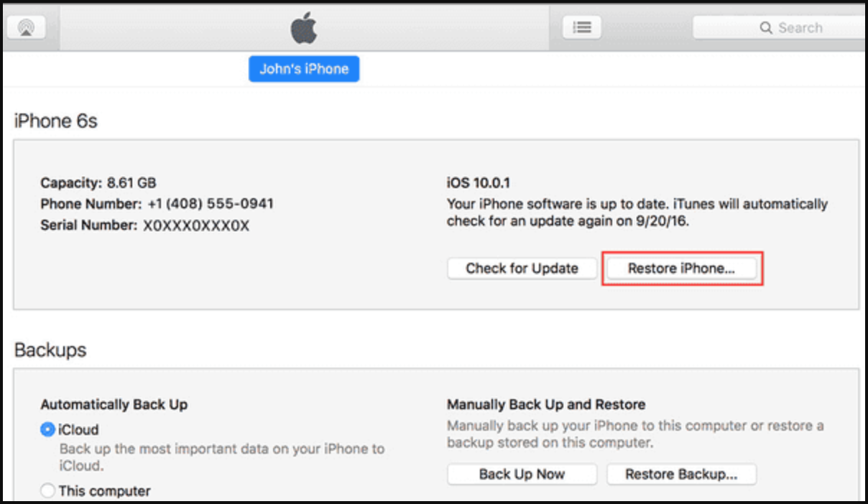Click Manually Back Up and Restore heading
This screenshot has width=868, height=504.
tap(546, 404)
